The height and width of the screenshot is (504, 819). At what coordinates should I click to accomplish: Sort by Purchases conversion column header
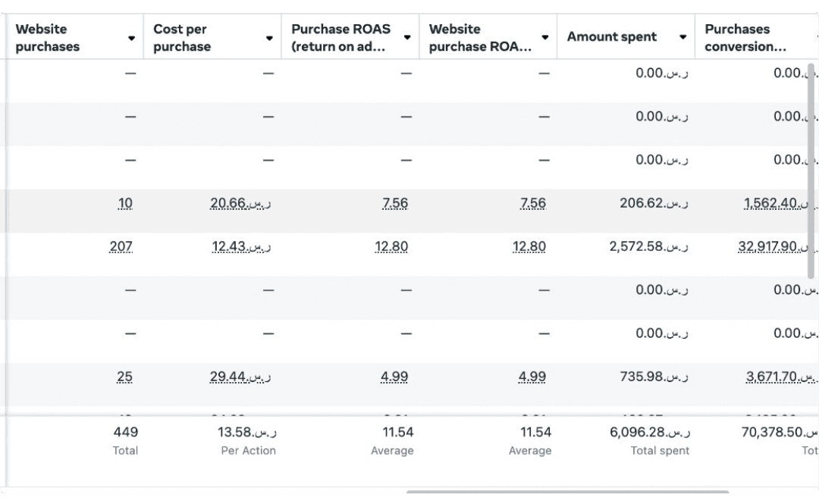click(745, 38)
